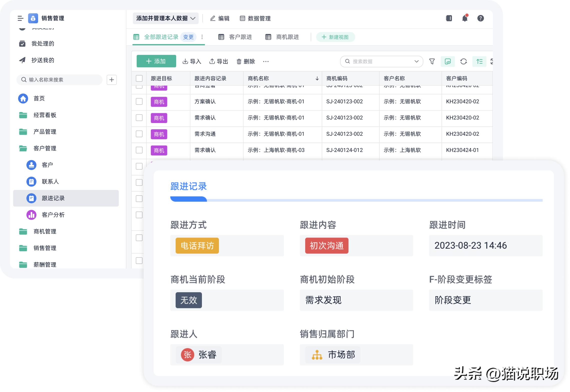Screen dimensions: 570x392
Task: Open the 跟进记录 item in the sidebar
Action: (x=53, y=198)
